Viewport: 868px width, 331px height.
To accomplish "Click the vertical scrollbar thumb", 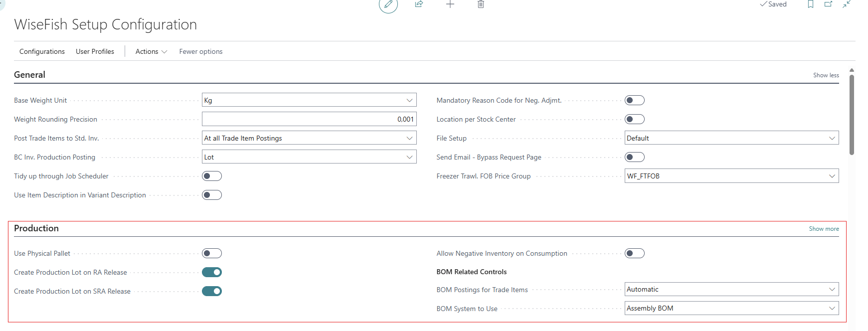I will click(x=852, y=115).
